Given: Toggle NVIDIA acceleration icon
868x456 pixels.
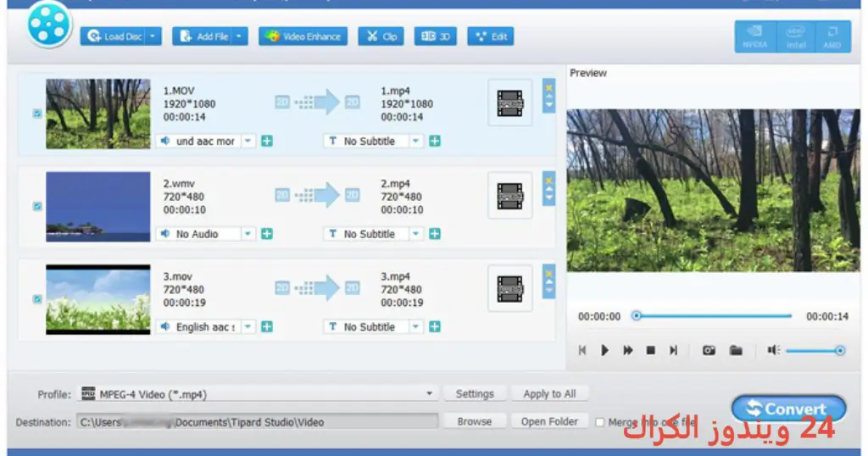Looking at the screenshot, I should pyautogui.click(x=755, y=36).
